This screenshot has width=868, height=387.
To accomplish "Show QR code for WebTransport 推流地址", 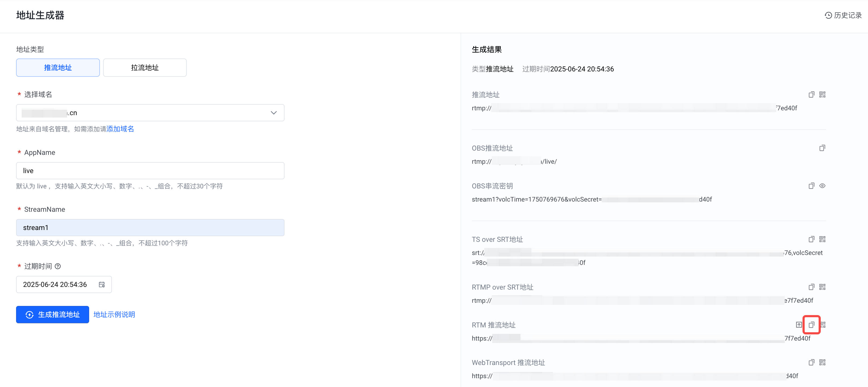I will (822, 362).
